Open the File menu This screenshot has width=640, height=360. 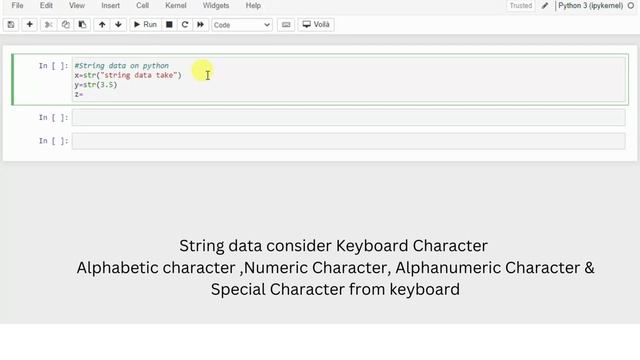(x=17, y=6)
